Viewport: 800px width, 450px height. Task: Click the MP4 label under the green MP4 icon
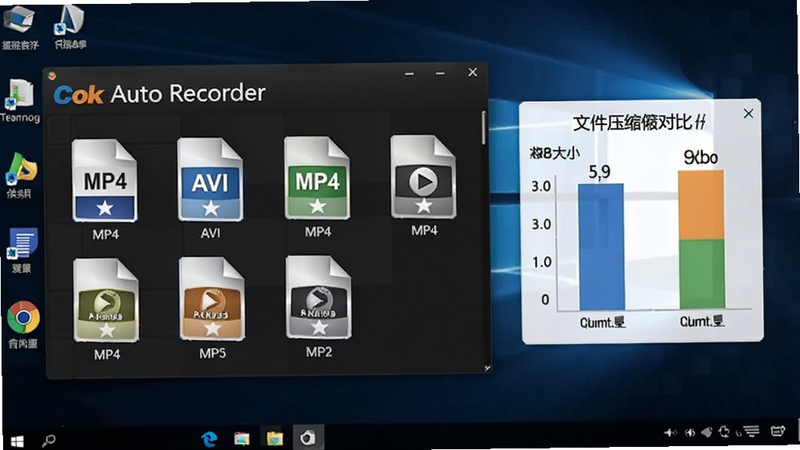click(318, 232)
